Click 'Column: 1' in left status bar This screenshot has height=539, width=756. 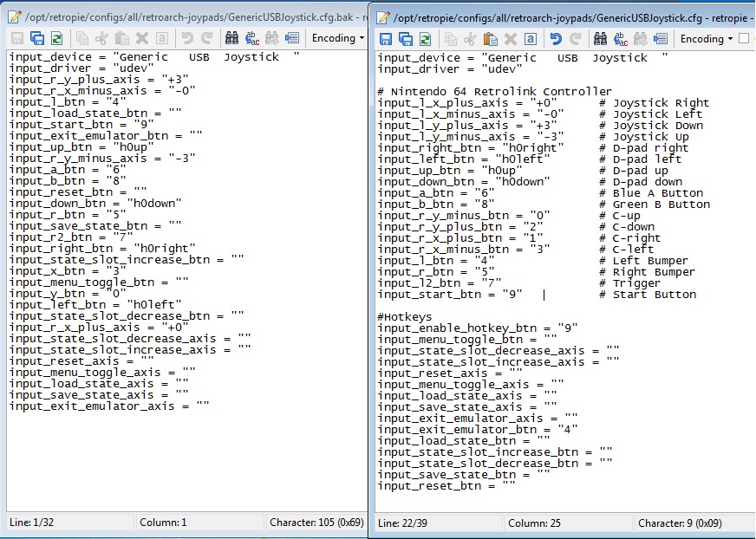coord(163,523)
